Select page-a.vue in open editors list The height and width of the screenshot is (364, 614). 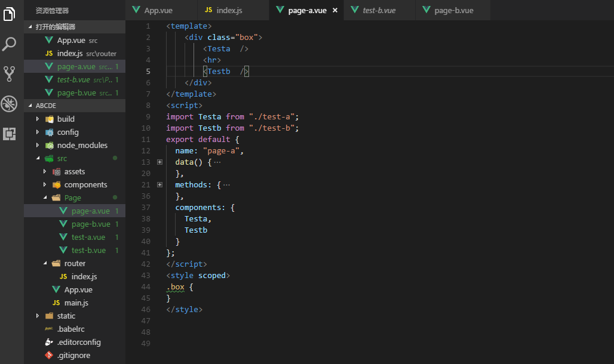(75, 67)
